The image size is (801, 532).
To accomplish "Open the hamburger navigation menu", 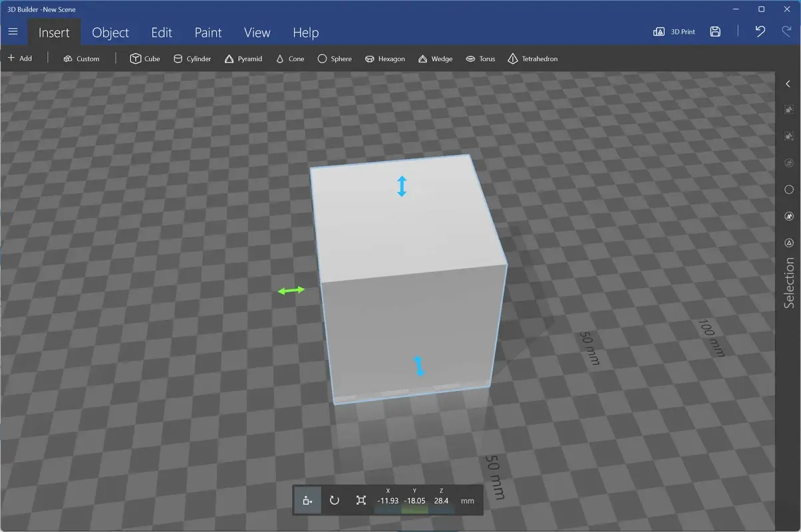I will tap(13, 31).
